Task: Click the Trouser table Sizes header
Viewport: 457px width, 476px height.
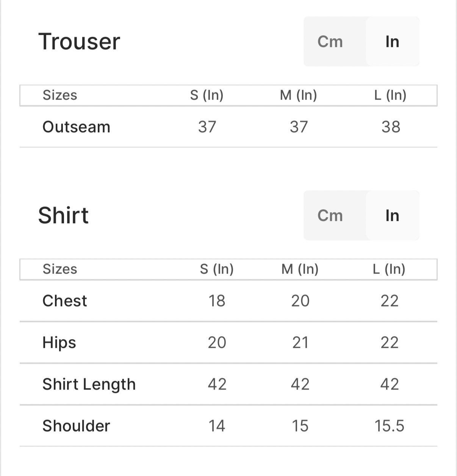Action: pyautogui.click(x=60, y=95)
